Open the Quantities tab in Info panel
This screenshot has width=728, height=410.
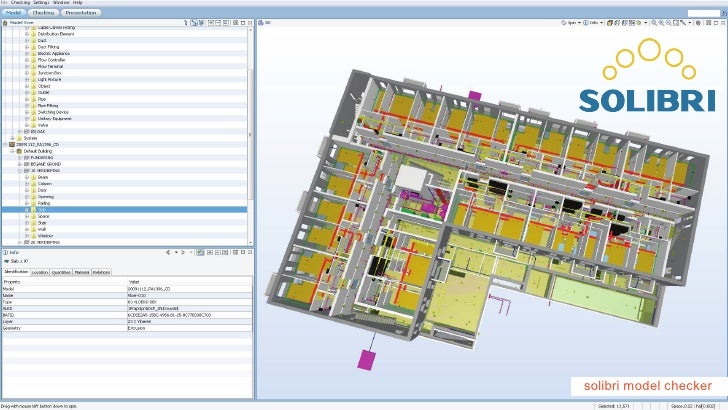tap(61, 272)
